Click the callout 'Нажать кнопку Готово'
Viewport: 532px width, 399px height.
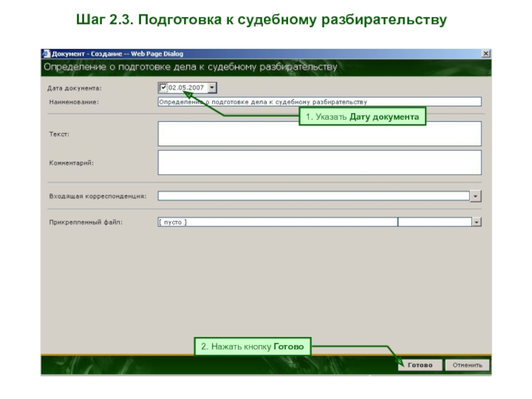coord(252,346)
